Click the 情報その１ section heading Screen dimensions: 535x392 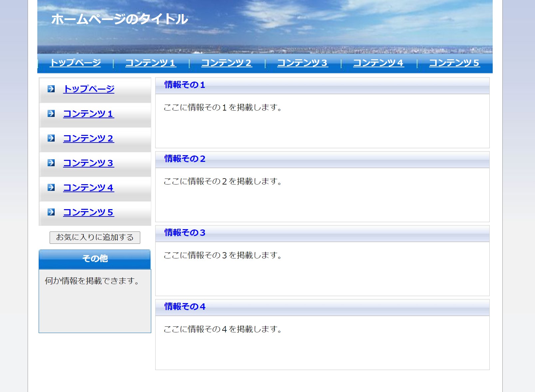(x=185, y=85)
